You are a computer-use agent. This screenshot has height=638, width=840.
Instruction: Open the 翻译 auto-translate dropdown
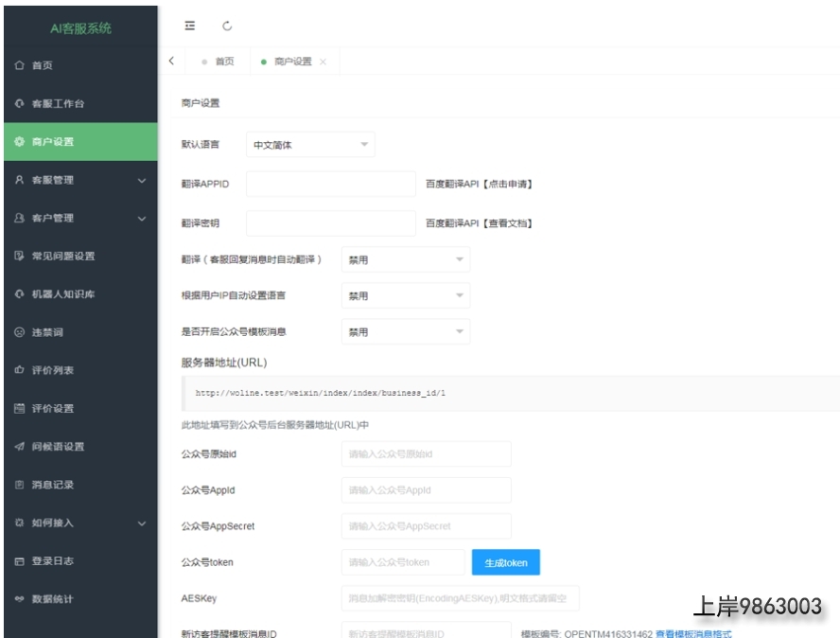click(x=405, y=259)
